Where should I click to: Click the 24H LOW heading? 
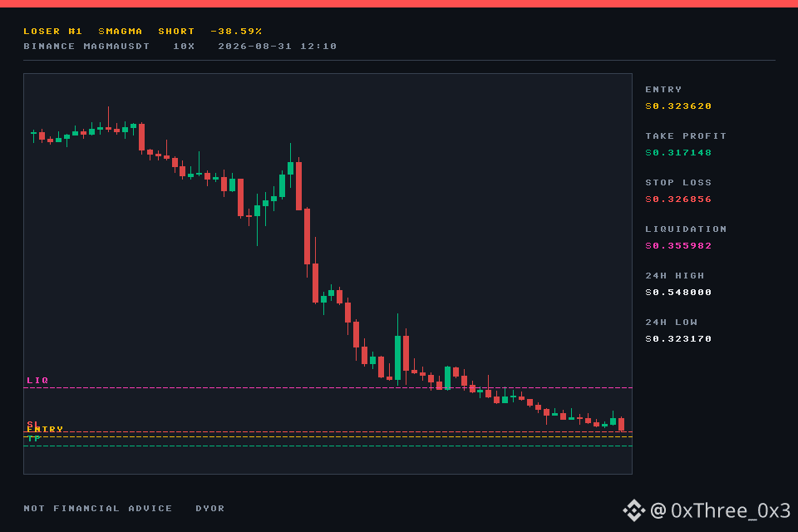tap(672, 323)
